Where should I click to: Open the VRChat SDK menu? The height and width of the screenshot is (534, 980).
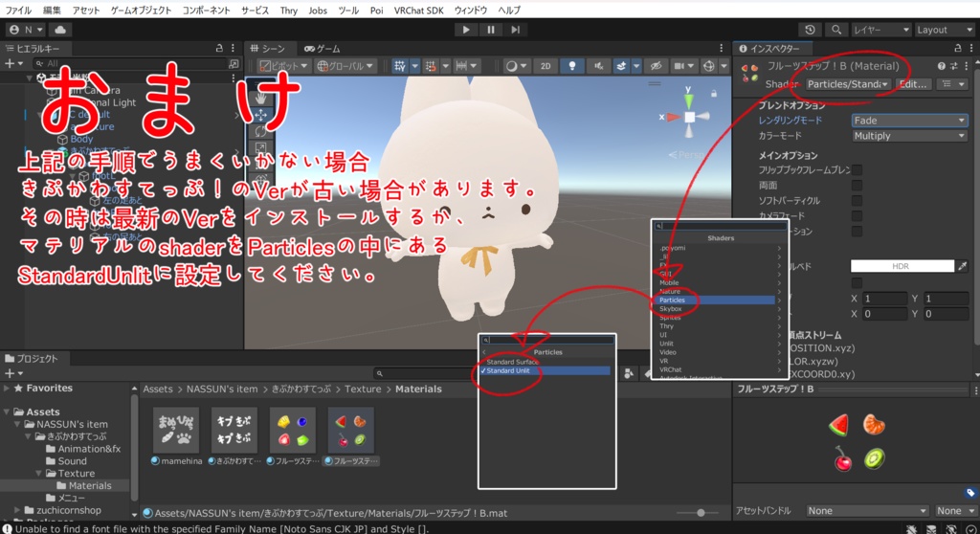[x=419, y=10]
